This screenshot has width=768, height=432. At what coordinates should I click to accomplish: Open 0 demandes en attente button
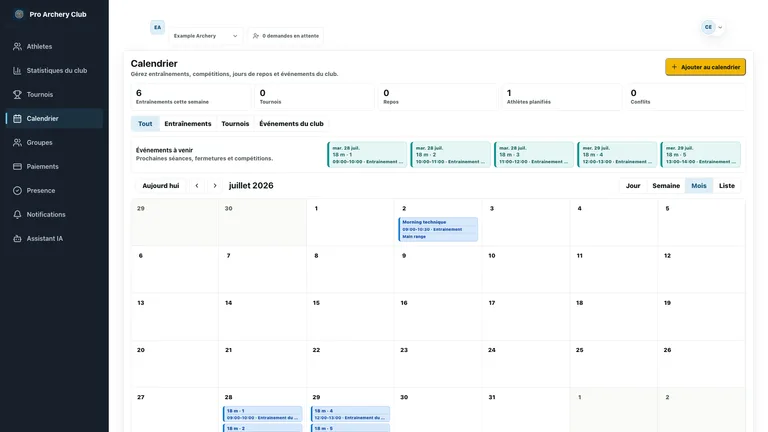click(286, 36)
